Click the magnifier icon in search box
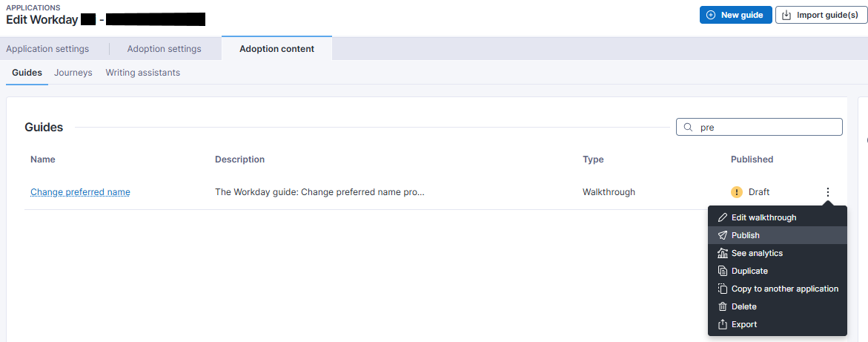Viewport: 868px width, 342px height. [688, 128]
